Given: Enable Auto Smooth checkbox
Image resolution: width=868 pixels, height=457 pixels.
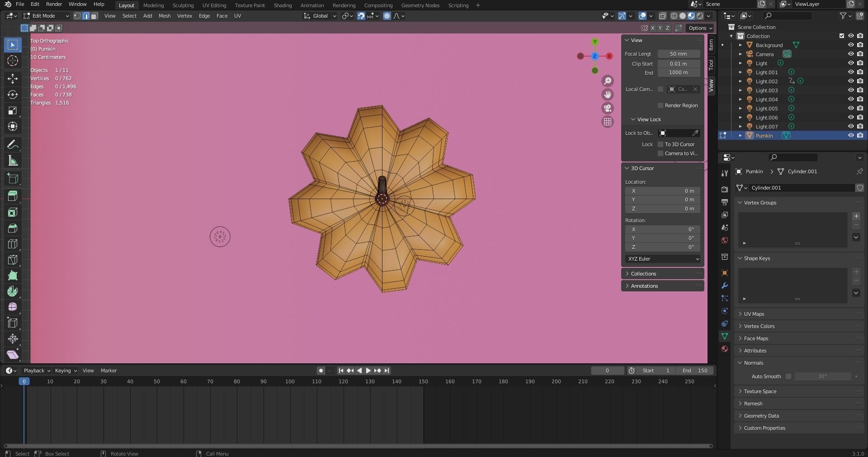Looking at the screenshot, I should click(788, 376).
